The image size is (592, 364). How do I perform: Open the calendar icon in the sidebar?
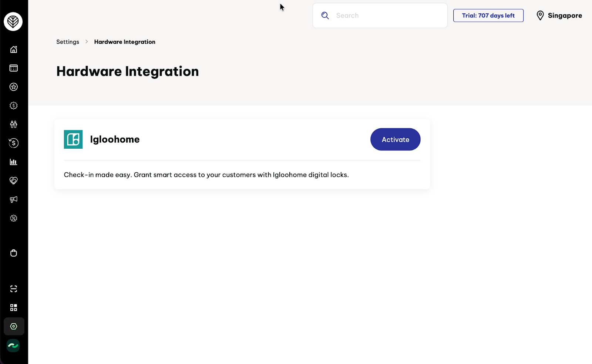pyautogui.click(x=14, y=68)
